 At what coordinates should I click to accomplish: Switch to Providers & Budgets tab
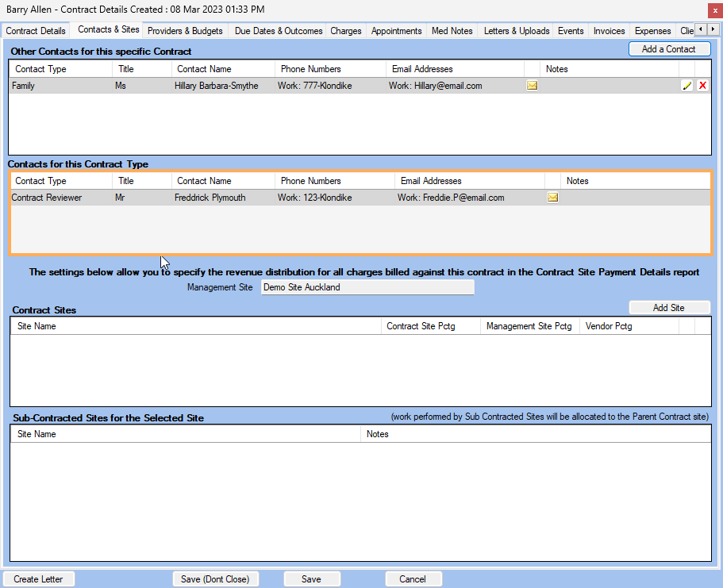click(185, 31)
